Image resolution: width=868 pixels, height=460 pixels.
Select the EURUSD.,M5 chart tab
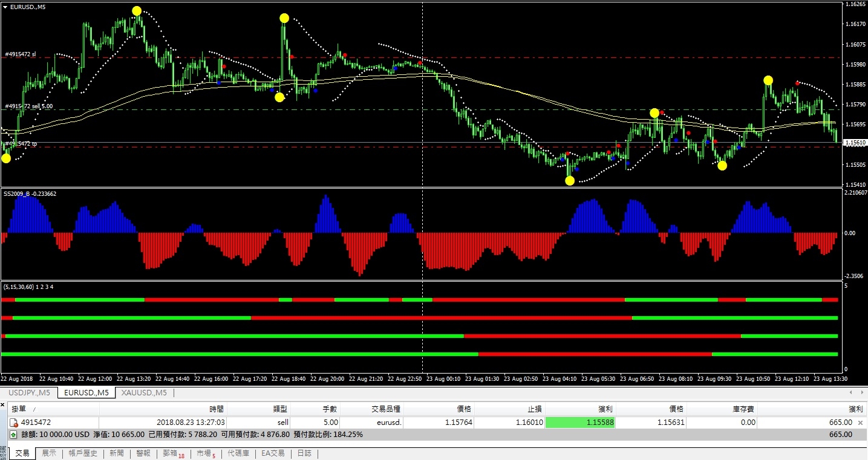(86, 393)
